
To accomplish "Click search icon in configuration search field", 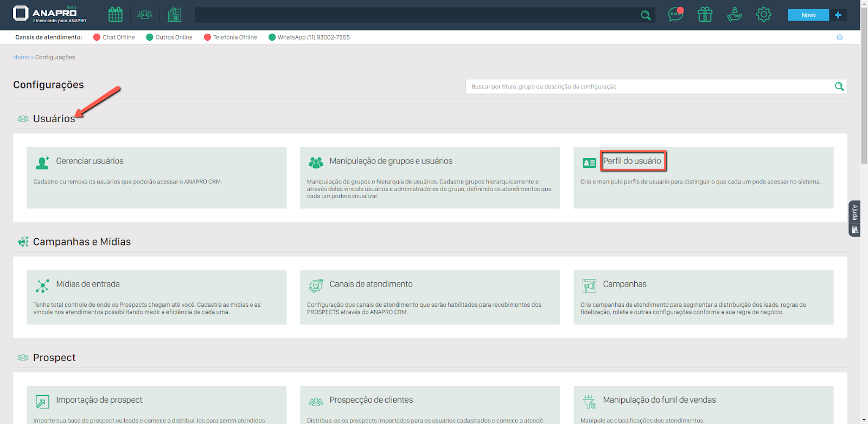I will (x=839, y=86).
